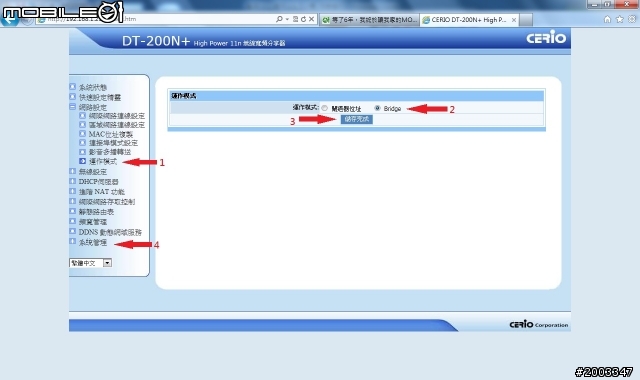Click the browser favorites star icon
Image resolution: width=640 pixels, height=380 pixels.
[x=620, y=19]
